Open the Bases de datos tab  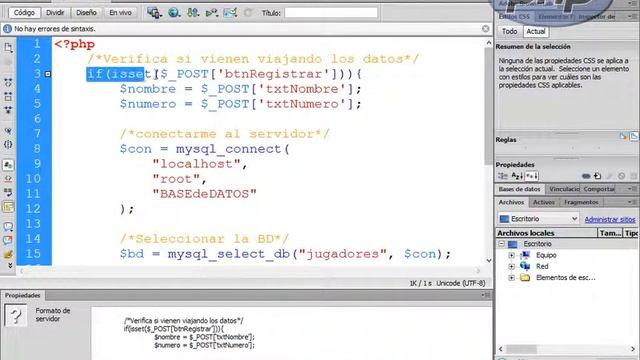coord(519,189)
